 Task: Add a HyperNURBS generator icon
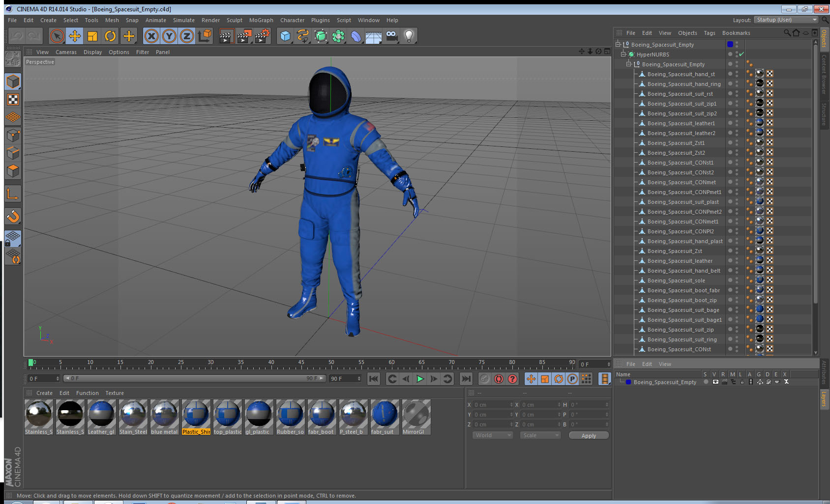[321, 36]
